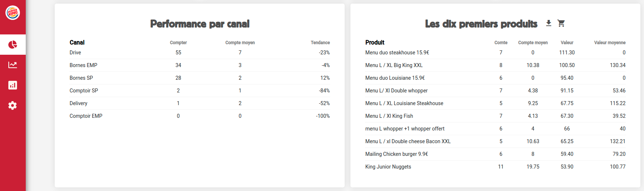This screenshot has width=644, height=191.
Task: Select the King Junior Nuggets product row
Action: pos(388,167)
